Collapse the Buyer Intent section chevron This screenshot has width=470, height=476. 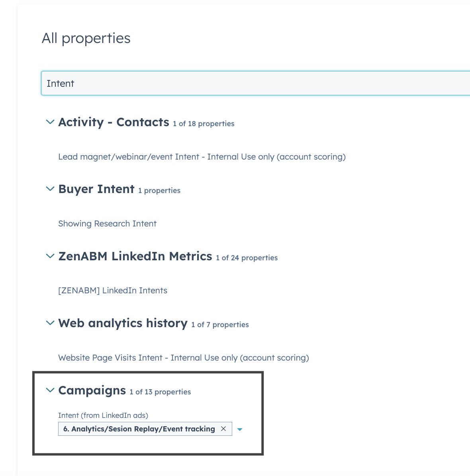(50, 189)
